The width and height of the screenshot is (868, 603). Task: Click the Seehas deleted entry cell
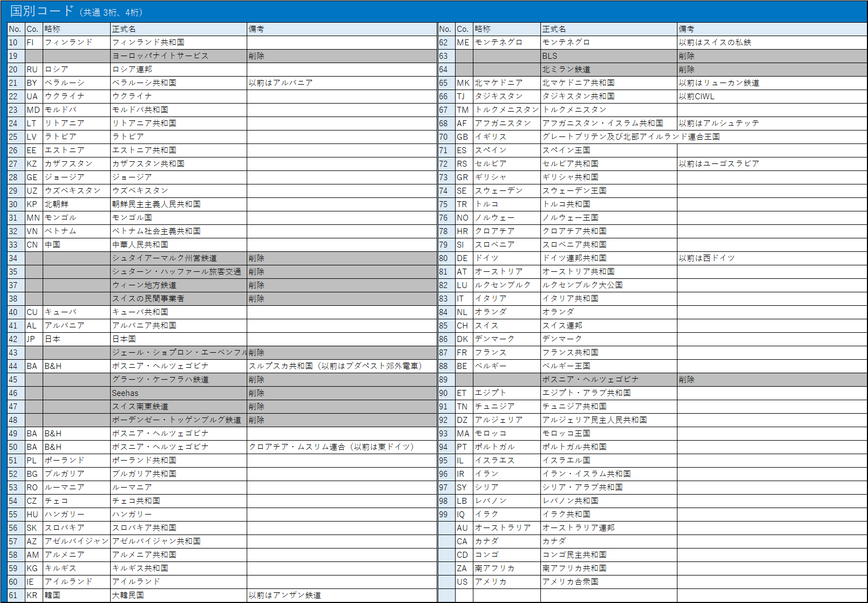[179, 393]
